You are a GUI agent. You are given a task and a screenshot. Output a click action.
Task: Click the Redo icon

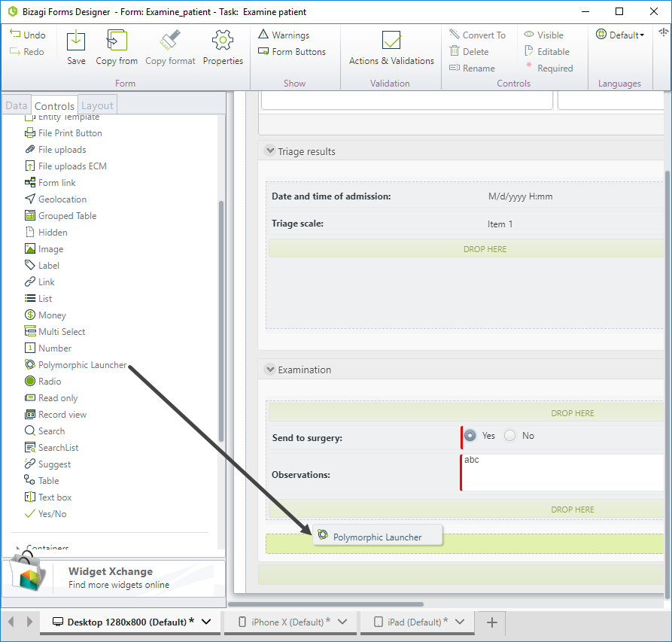(15, 51)
